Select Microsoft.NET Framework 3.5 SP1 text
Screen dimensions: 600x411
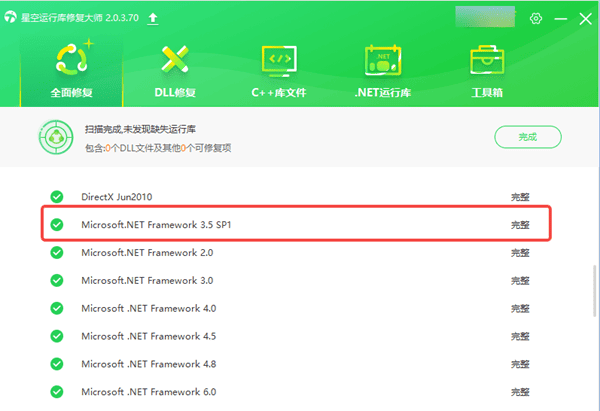tap(156, 225)
